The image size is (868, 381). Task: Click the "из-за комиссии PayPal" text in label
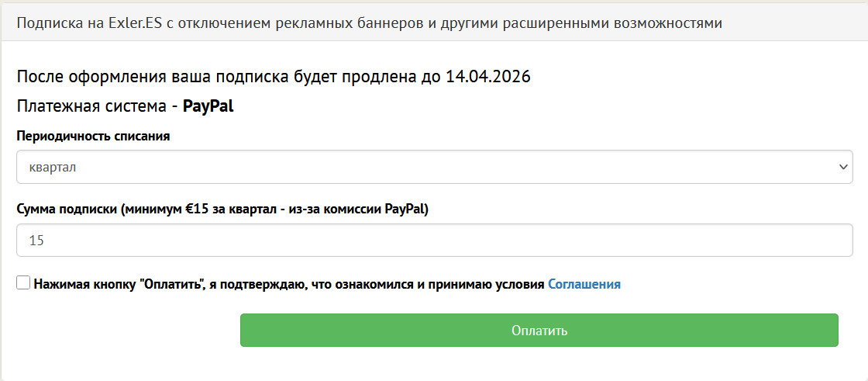(x=358, y=209)
